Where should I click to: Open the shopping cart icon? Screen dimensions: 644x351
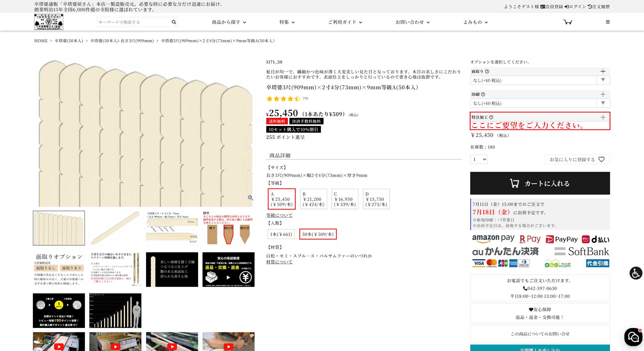(568, 22)
